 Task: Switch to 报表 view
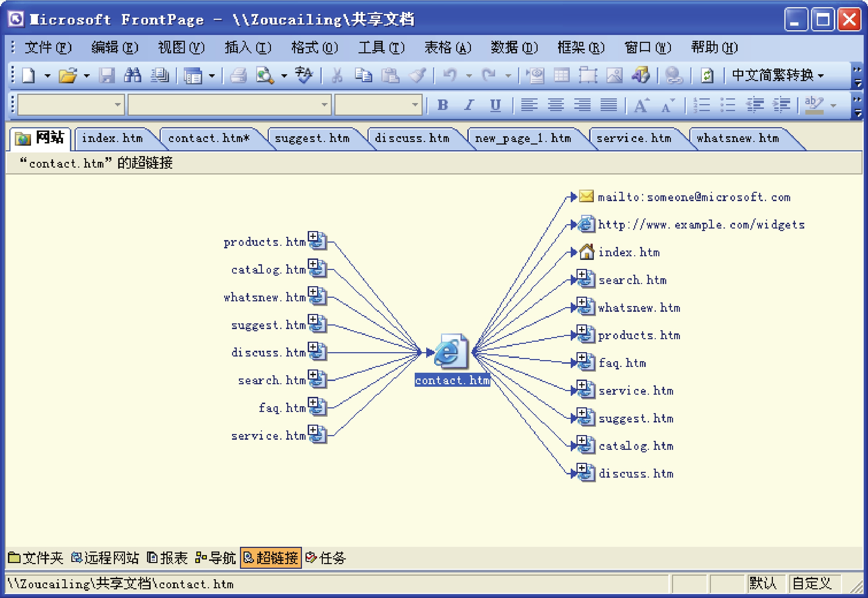click(x=168, y=558)
